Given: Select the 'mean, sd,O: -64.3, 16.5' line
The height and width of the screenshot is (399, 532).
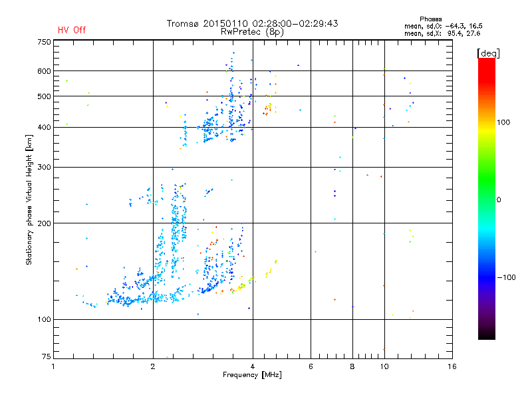Looking at the screenshot, I should [443, 26].
